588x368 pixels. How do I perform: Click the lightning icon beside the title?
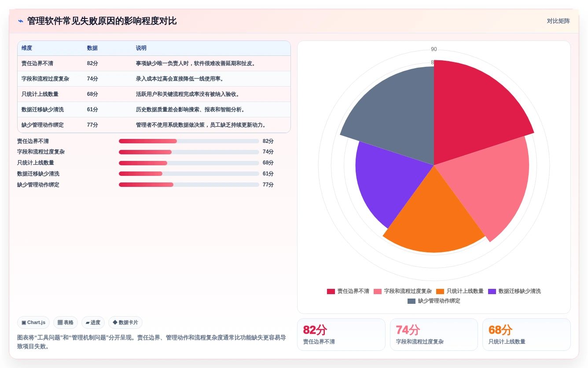point(21,21)
